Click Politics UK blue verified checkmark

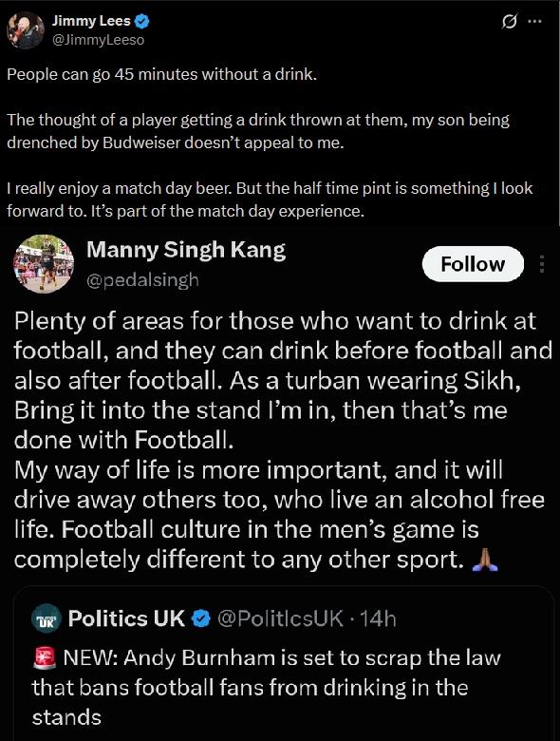pos(201,618)
